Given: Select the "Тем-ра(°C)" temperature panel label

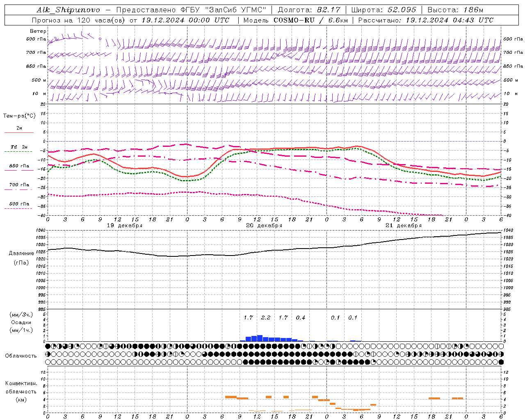Looking at the screenshot, I should pos(19,116).
